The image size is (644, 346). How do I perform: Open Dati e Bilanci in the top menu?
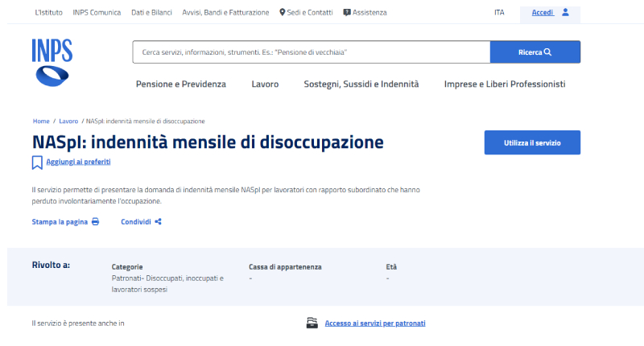tap(151, 12)
